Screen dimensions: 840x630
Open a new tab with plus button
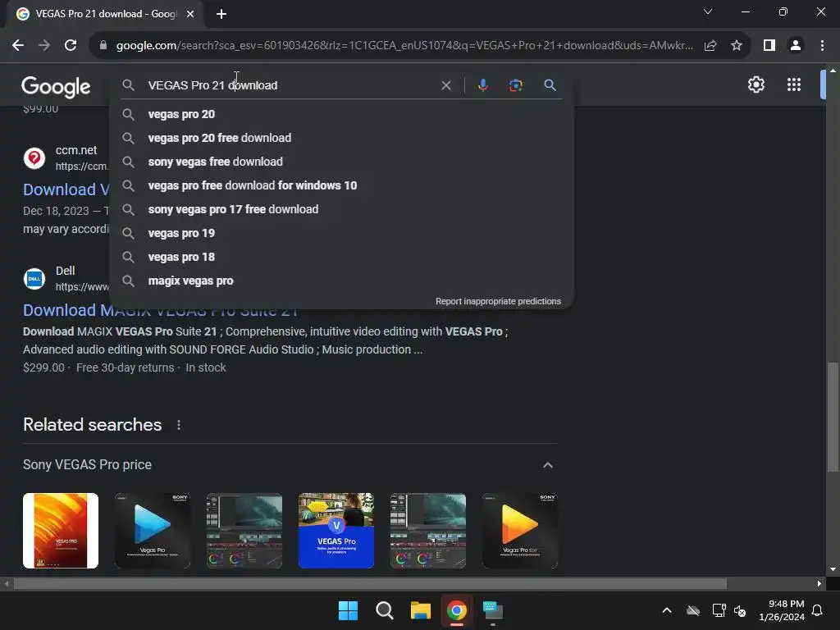(x=221, y=14)
